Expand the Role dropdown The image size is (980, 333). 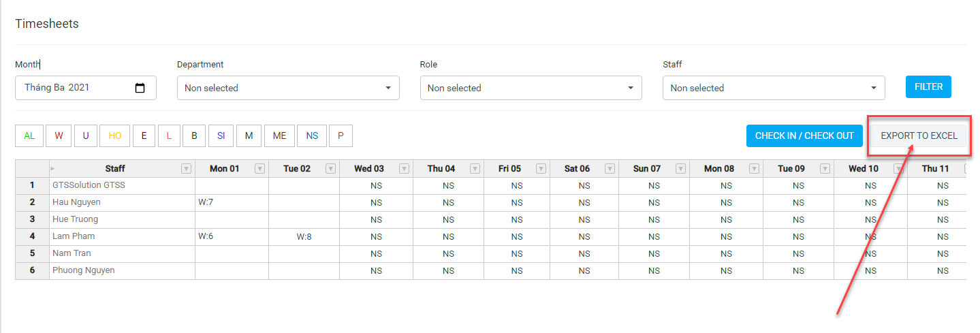pyautogui.click(x=531, y=88)
